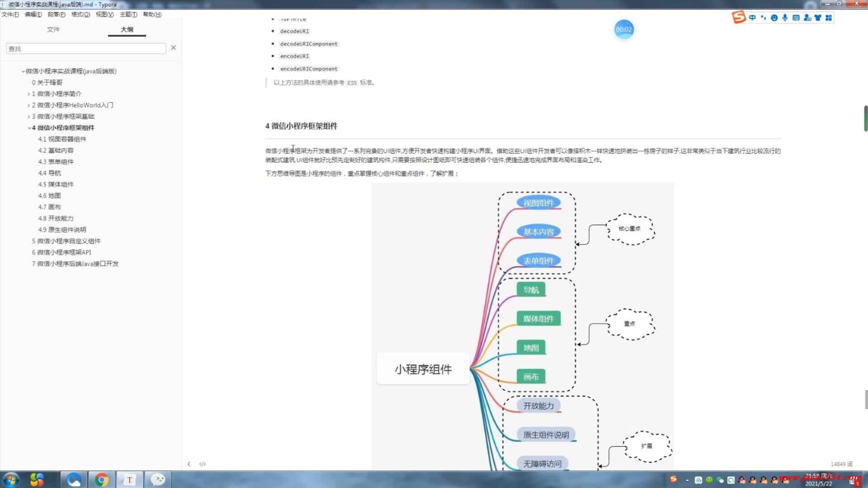Switch to the 大纲 sidebar tab

[x=127, y=29]
